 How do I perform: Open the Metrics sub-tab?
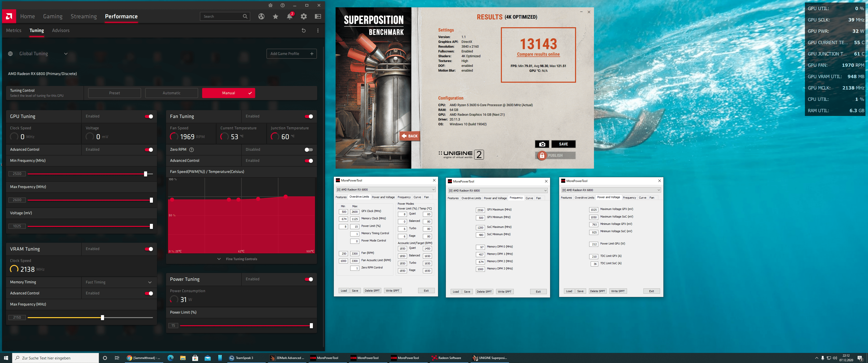pos(14,30)
